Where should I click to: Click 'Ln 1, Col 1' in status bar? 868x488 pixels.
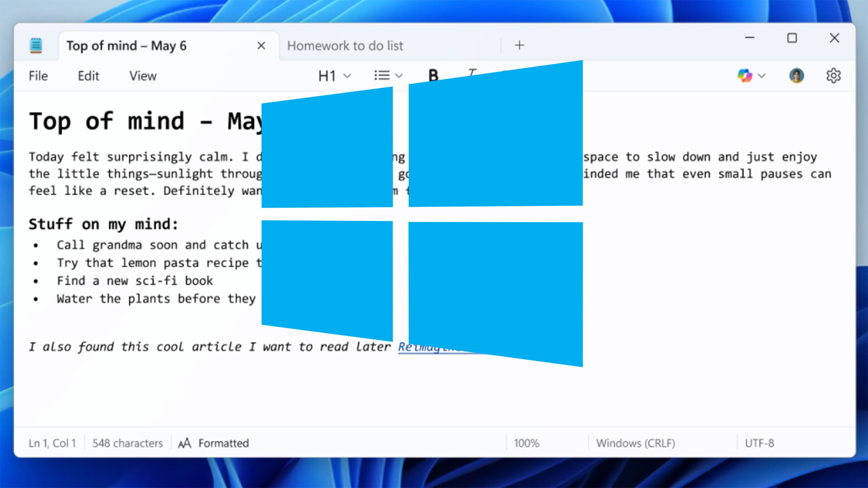[x=52, y=443]
